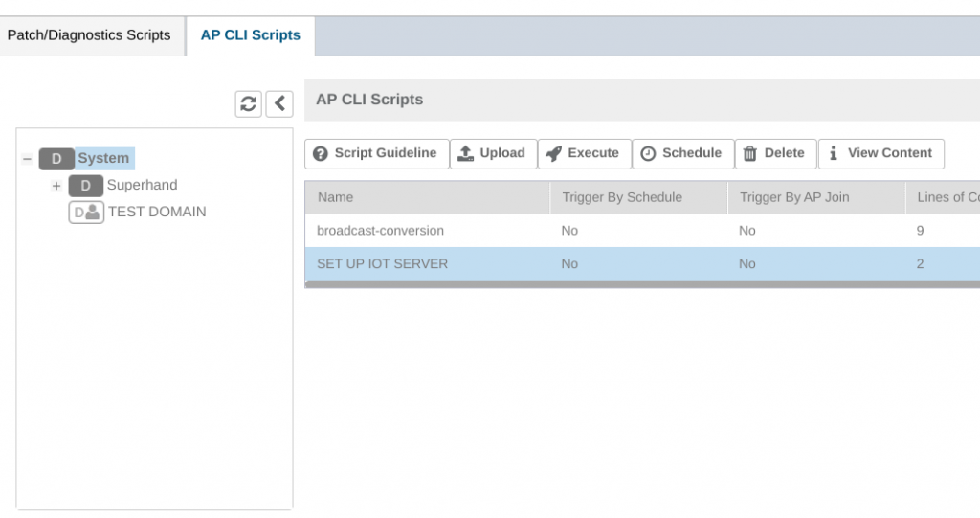Switch to Patch/Diagnostics Scripts tab
Image resolution: width=980 pixels, height=518 pixels.
pyautogui.click(x=89, y=35)
